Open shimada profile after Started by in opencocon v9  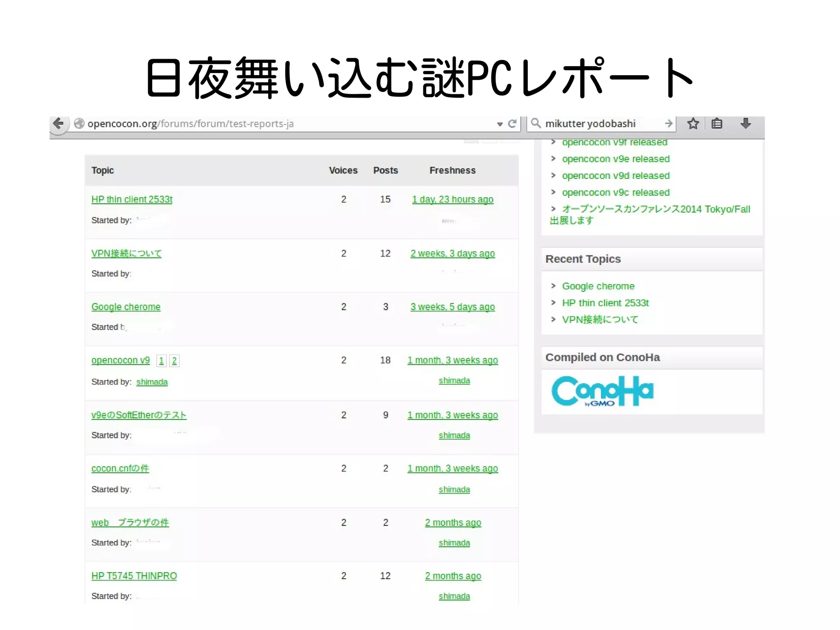152,382
